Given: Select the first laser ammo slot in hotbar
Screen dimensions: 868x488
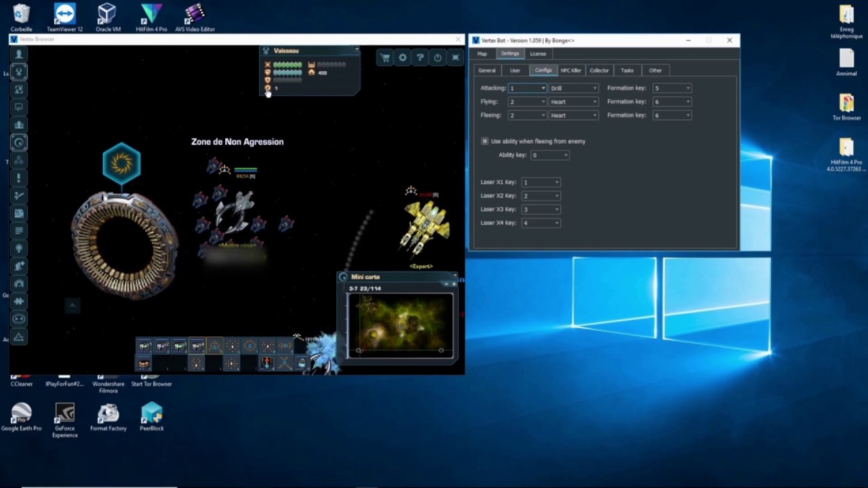Looking at the screenshot, I should (x=144, y=346).
